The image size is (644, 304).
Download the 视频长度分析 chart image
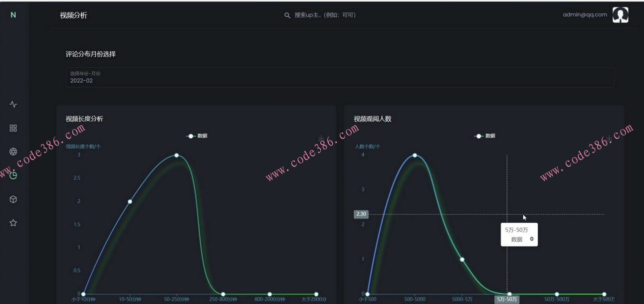click(x=321, y=138)
